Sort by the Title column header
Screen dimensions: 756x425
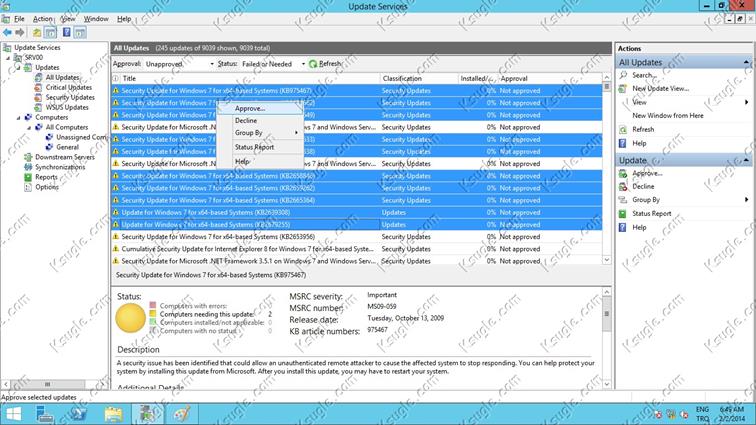[x=249, y=78]
